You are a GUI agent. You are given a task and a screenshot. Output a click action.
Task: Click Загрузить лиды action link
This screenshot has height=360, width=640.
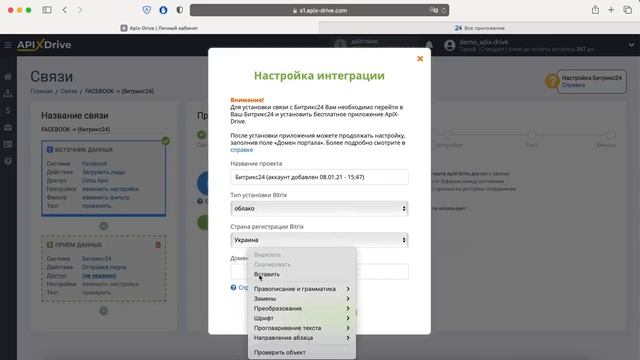[x=104, y=172]
